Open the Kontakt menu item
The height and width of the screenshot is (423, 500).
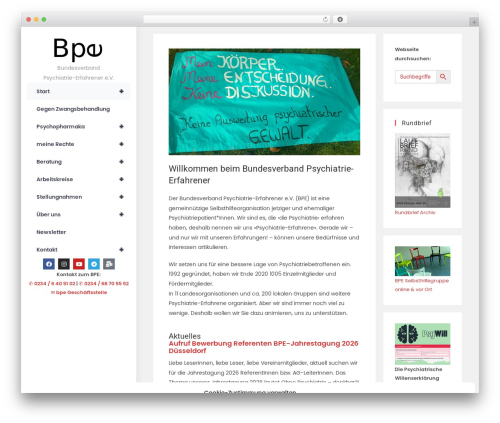(47, 250)
